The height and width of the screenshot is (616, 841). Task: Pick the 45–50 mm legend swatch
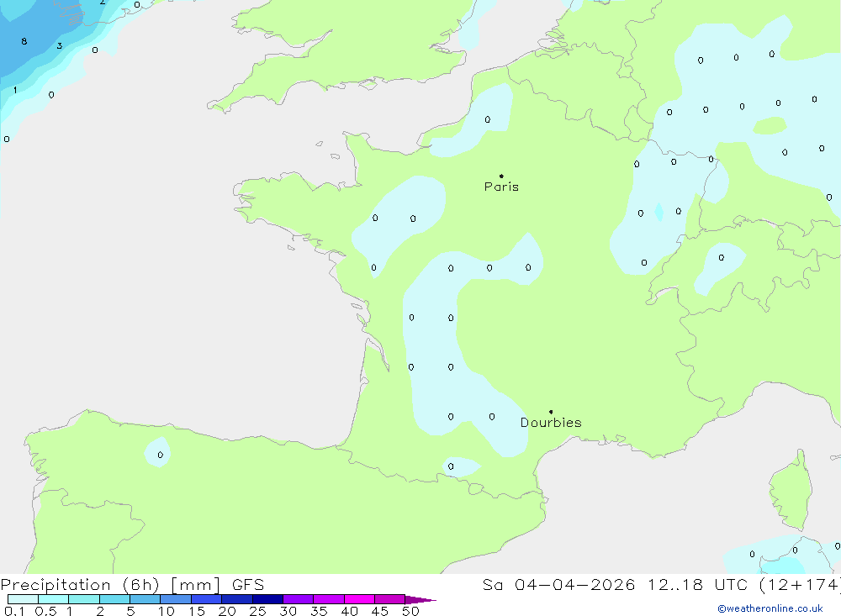tap(390, 599)
